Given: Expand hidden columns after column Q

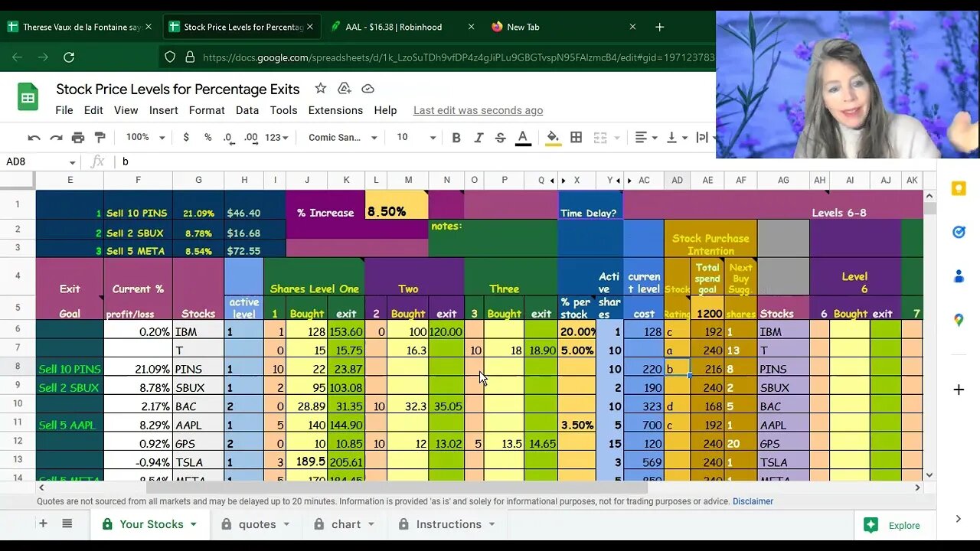Looking at the screenshot, I should [x=553, y=181].
